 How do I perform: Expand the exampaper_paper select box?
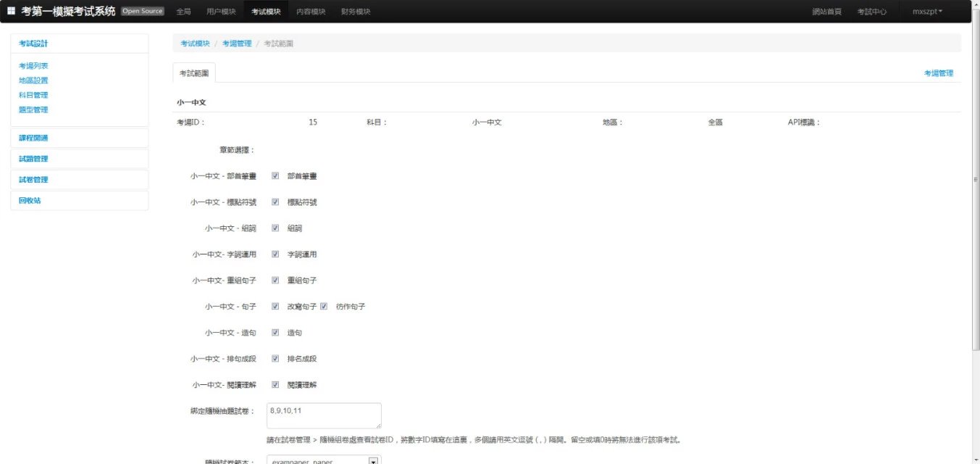323,460
